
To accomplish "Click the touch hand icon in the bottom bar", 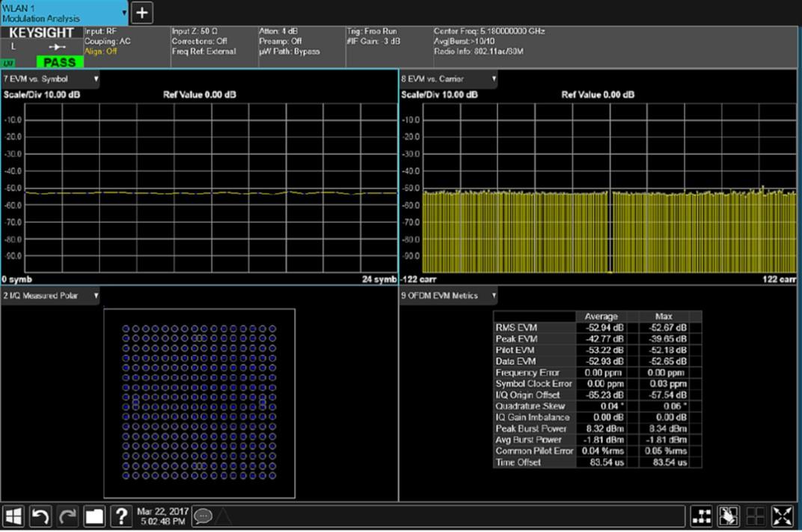I will [x=728, y=516].
